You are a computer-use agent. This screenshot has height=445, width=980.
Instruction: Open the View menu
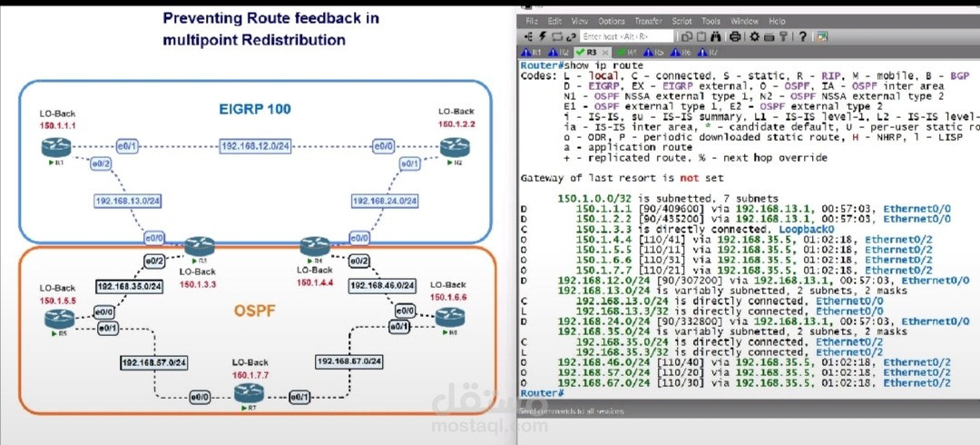pos(579,21)
